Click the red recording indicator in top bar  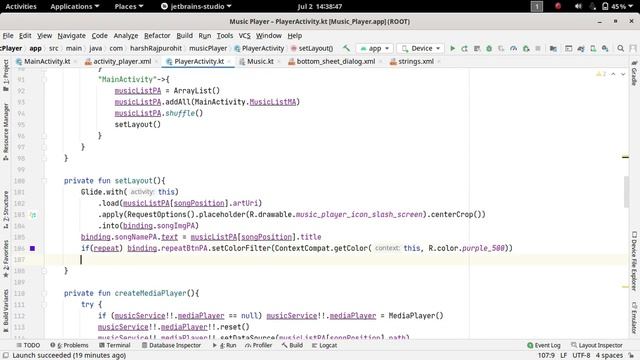tap(558, 6)
